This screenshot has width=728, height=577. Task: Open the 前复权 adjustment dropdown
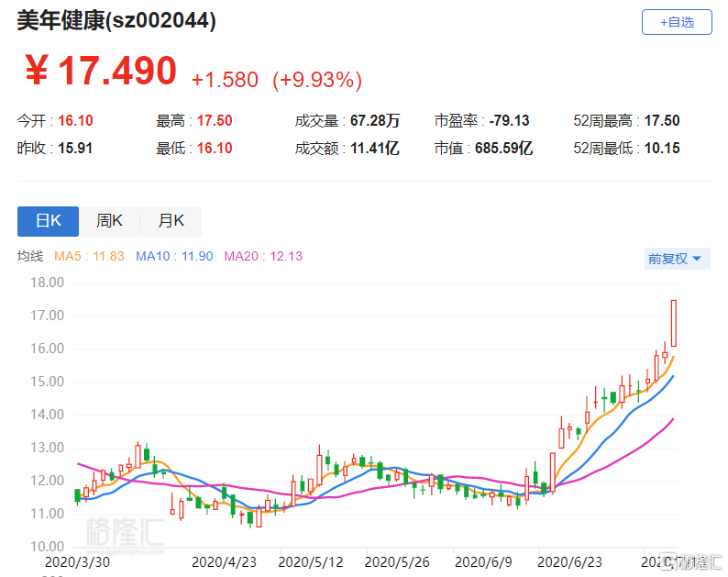[677, 259]
